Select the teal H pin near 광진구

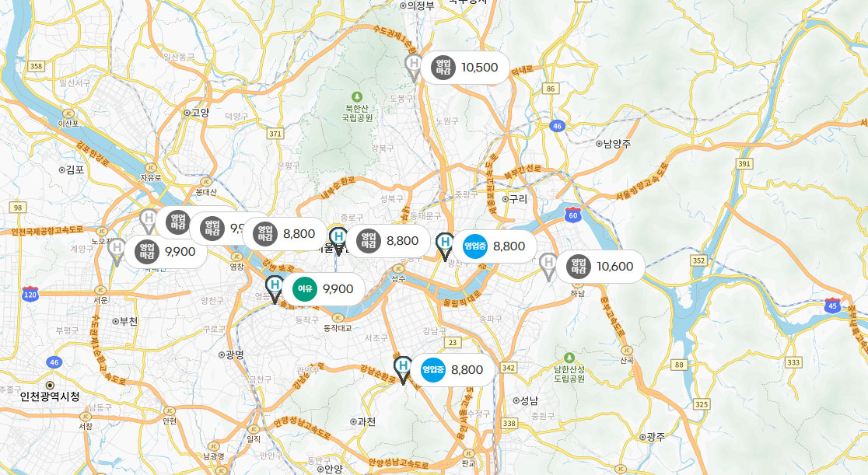pyautogui.click(x=445, y=246)
